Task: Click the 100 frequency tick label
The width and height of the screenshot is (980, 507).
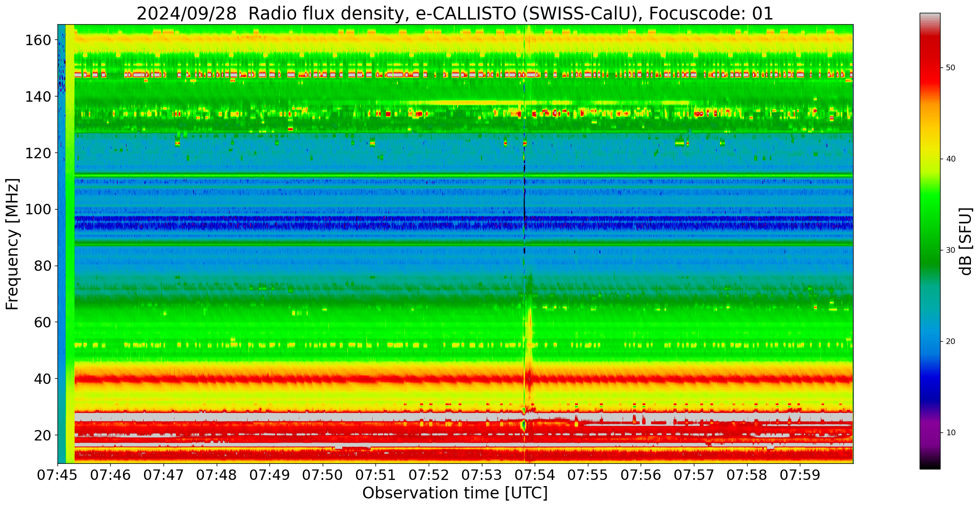Action: click(x=38, y=210)
